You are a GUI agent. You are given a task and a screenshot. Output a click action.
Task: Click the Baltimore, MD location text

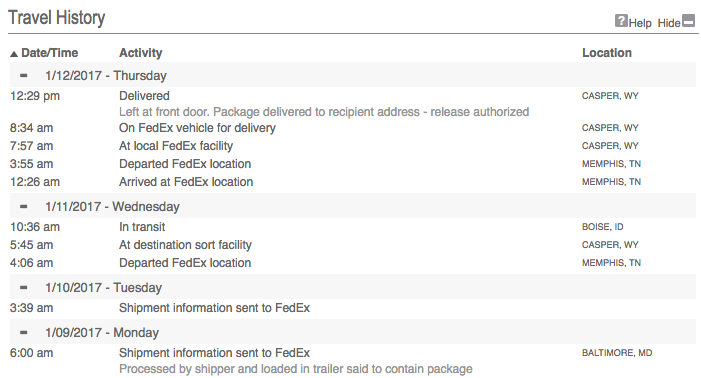click(617, 353)
